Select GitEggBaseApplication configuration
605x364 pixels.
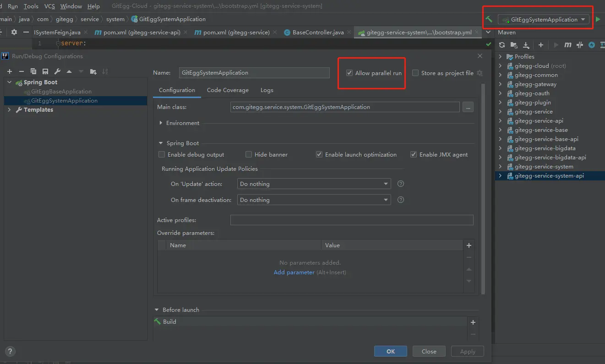[61, 92]
